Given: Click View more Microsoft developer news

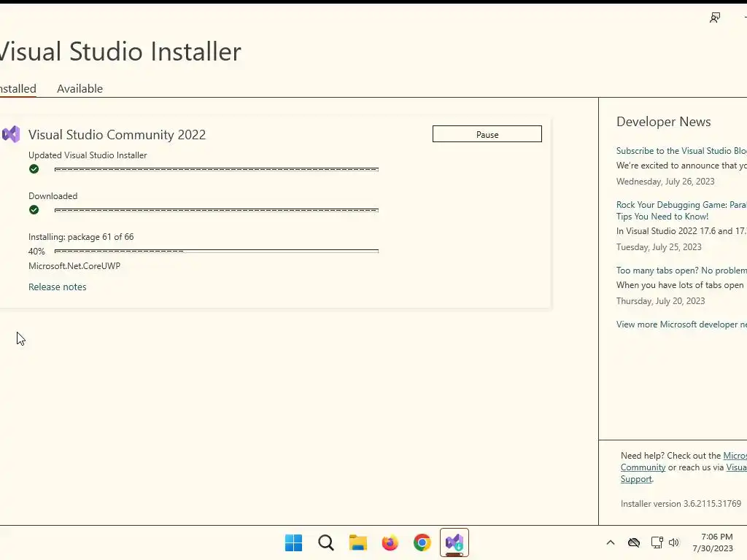Looking at the screenshot, I should 681,324.
